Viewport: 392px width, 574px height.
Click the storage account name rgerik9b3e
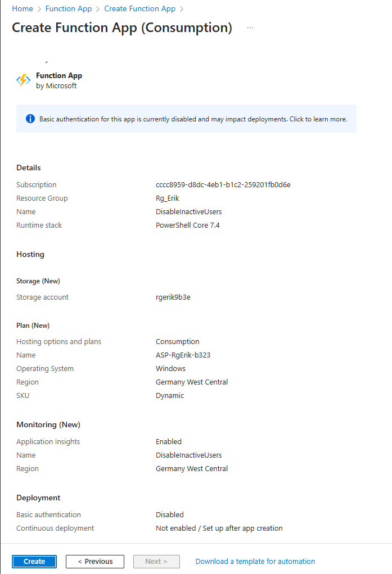(x=173, y=297)
